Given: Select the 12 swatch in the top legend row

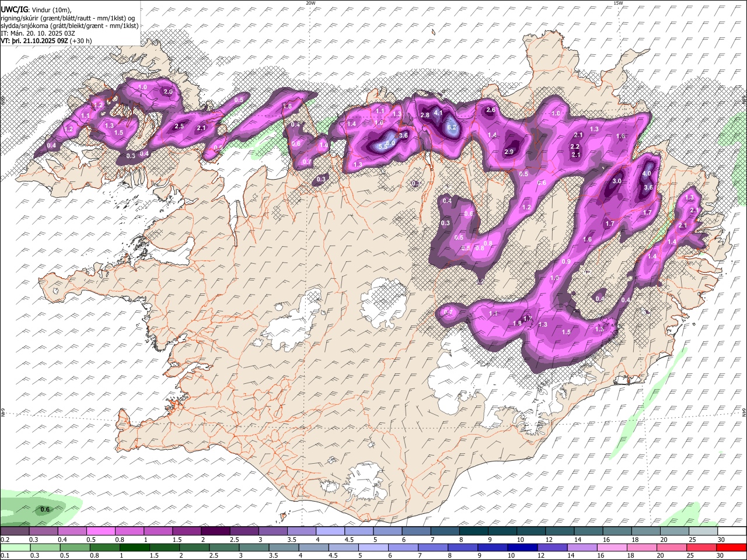Looking at the screenshot, I should pos(560,531).
